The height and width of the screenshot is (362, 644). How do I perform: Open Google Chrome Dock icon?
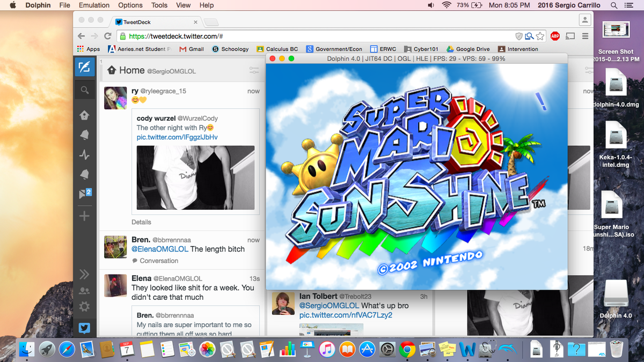(x=407, y=350)
